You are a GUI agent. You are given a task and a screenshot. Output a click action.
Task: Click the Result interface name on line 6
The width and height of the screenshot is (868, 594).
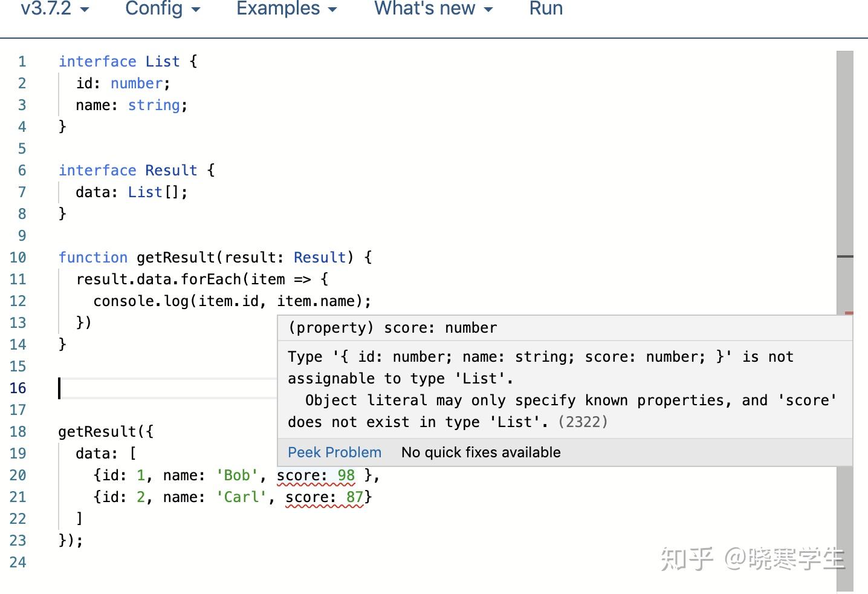click(x=171, y=171)
